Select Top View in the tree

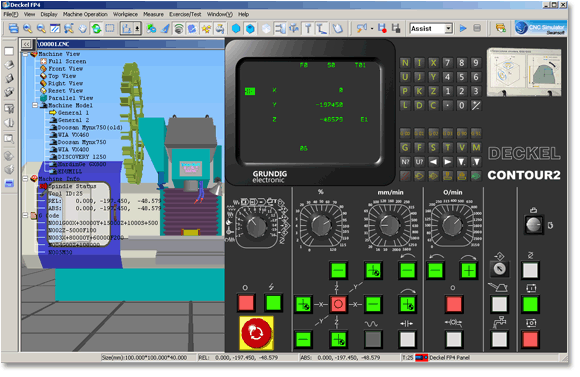pos(62,76)
